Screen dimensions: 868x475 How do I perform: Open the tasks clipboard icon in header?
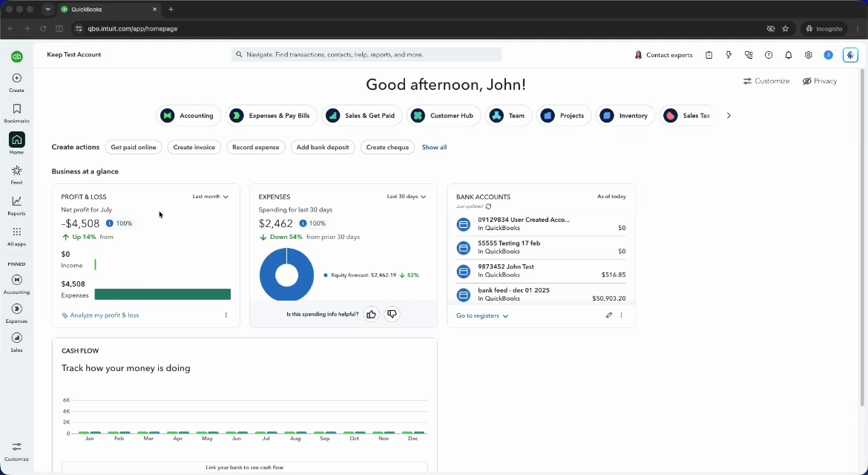pos(708,55)
